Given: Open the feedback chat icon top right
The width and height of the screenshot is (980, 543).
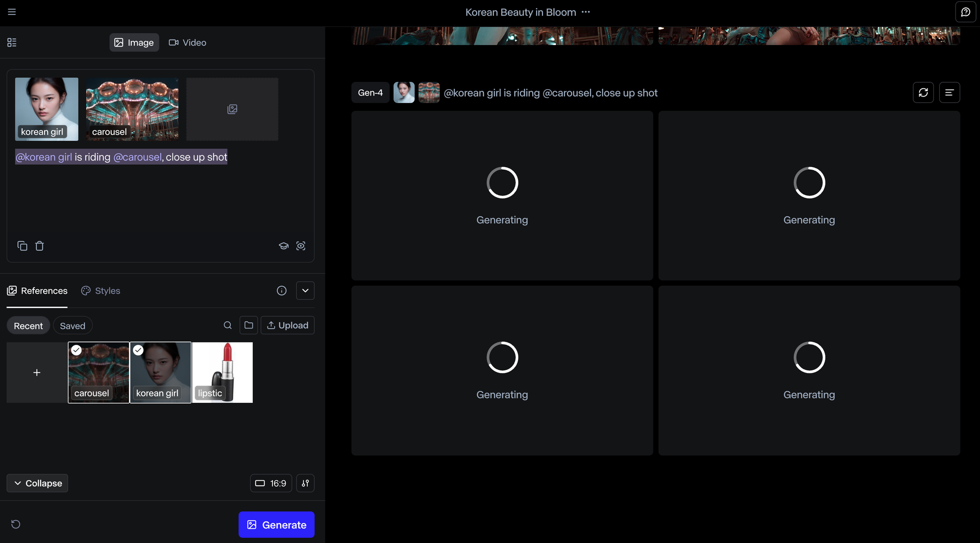Looking at the screenshot, I should tap(965, 12).
